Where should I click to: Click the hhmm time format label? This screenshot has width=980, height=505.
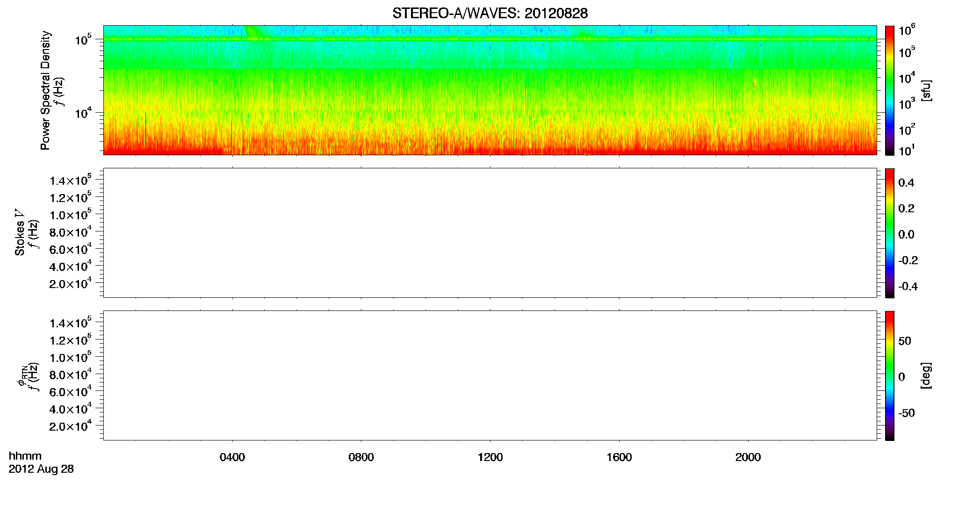[x=25, y=456]
